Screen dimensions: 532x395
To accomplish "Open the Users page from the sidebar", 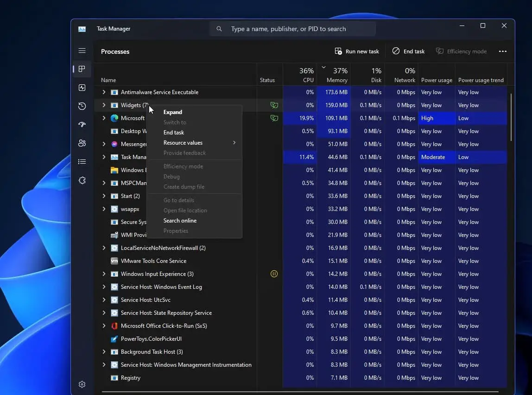I will click(x=82, y=143).
